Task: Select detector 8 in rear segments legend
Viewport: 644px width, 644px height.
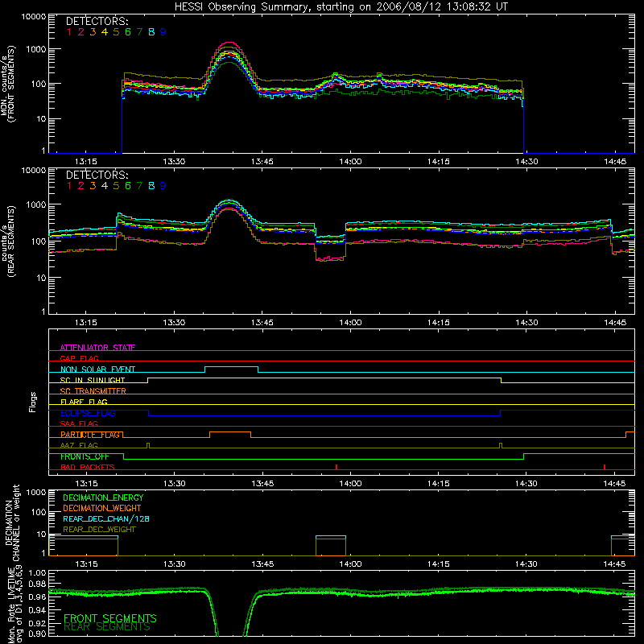Action: [x=151, y=186]
